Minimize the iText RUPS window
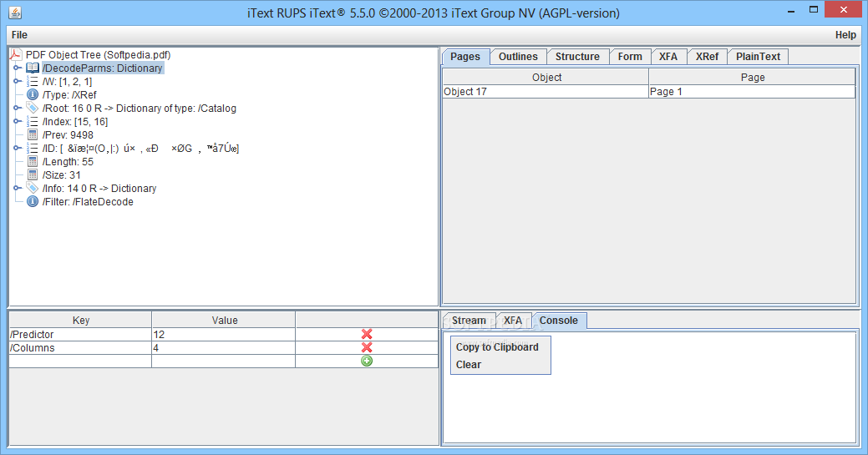Screen dimensions: 868x455 pos(792,11)
